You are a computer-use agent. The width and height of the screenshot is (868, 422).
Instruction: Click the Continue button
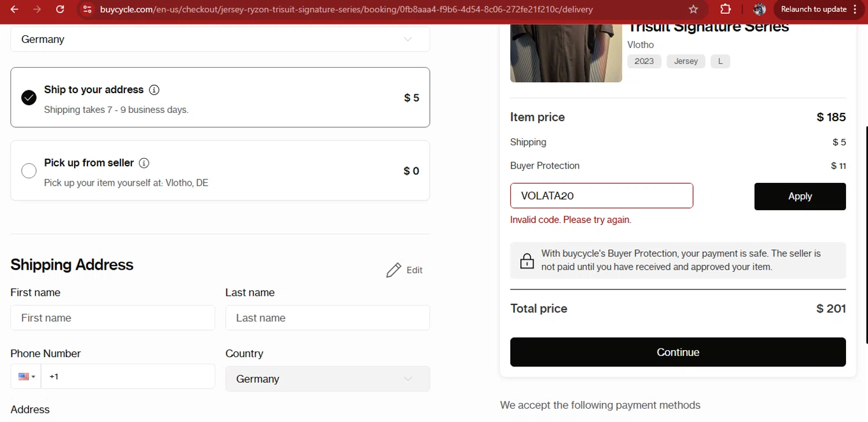pyautogui.click(x=678, y=352)
